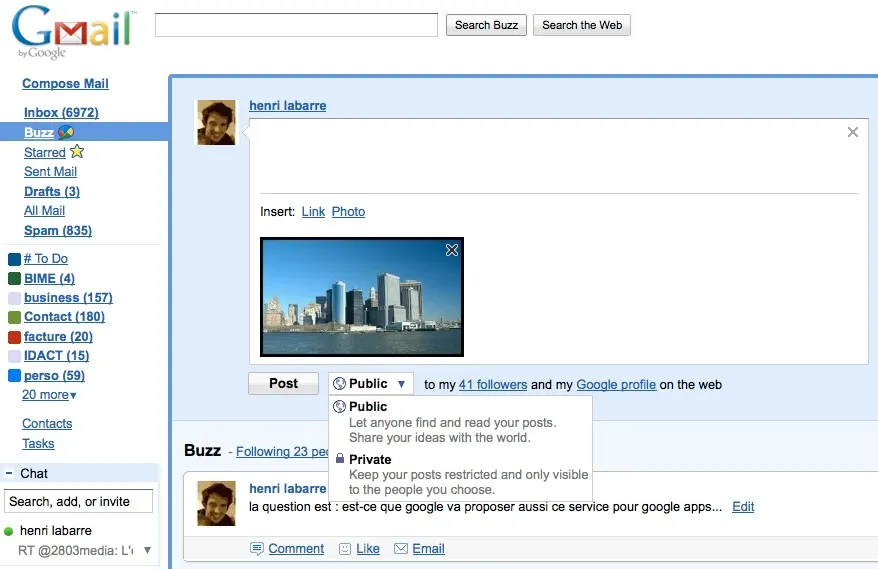Open the Starred folder
This screenshot has height=569, width=878.
(45, 152)
